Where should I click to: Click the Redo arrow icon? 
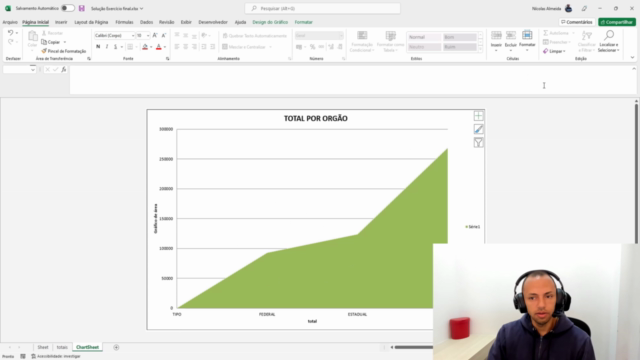10,41
